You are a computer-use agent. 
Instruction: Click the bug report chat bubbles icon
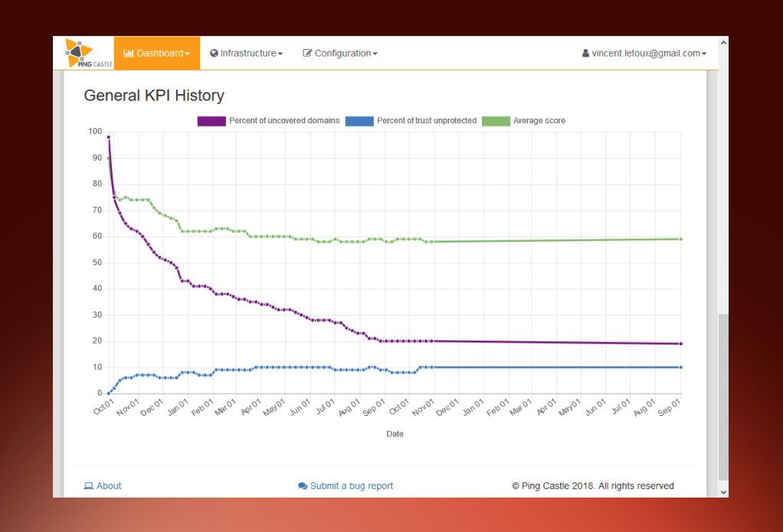pyautogui.click(x=303, y=486)
